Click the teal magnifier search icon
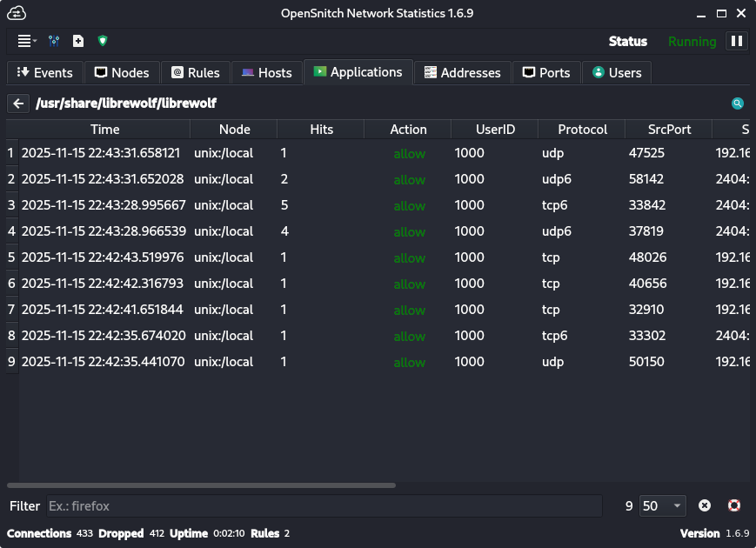This screenshot has width=756, height=548. pos(737,104)
